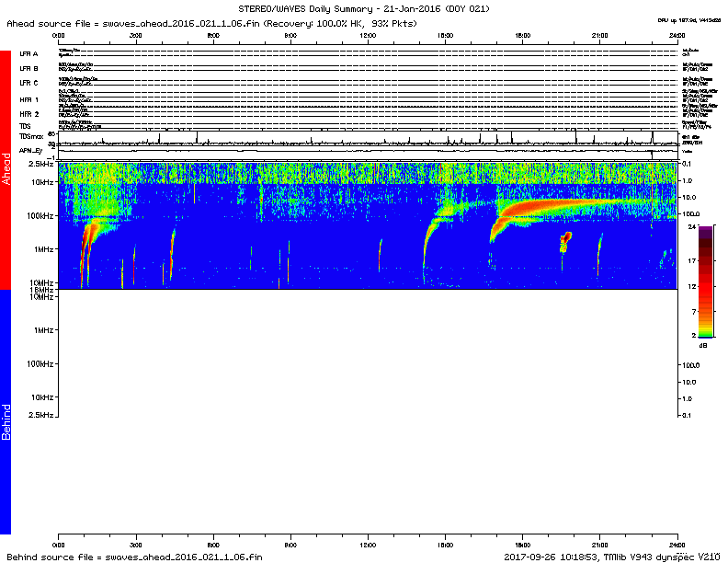
Task: Click the dynspec version timestamp text
Action: tap(611, 557)
